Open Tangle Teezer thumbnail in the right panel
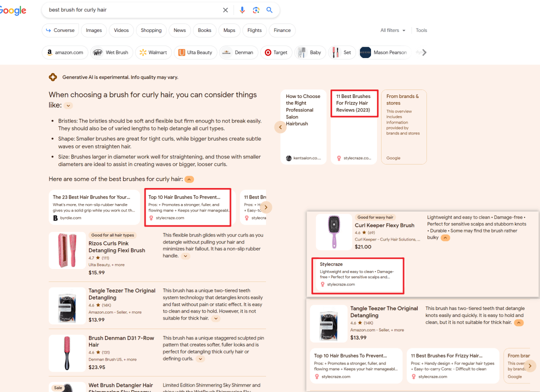Image resolution: width=540 pixels, height=392 pixels. coord(329,323)
